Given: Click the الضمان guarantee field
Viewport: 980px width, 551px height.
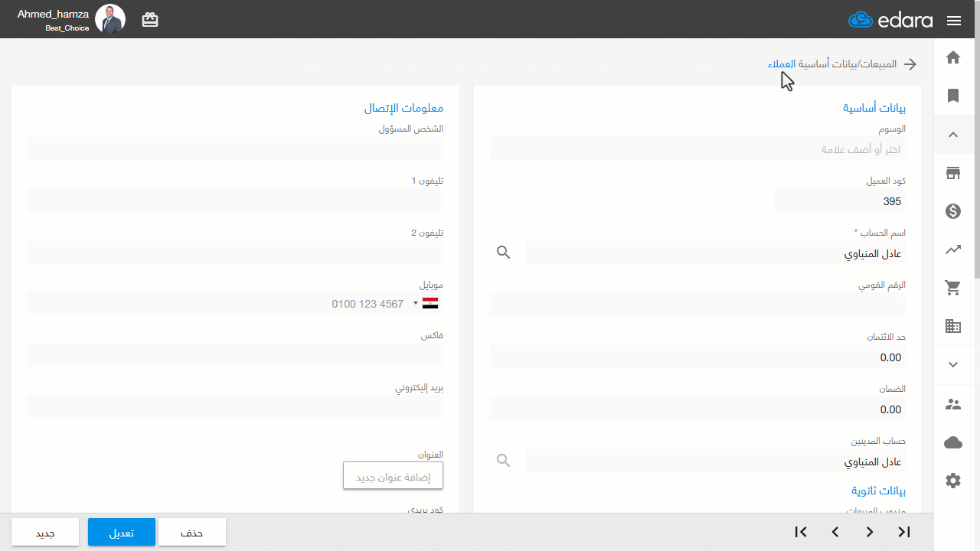Looking at the screenshot, I should coord(697,409).
